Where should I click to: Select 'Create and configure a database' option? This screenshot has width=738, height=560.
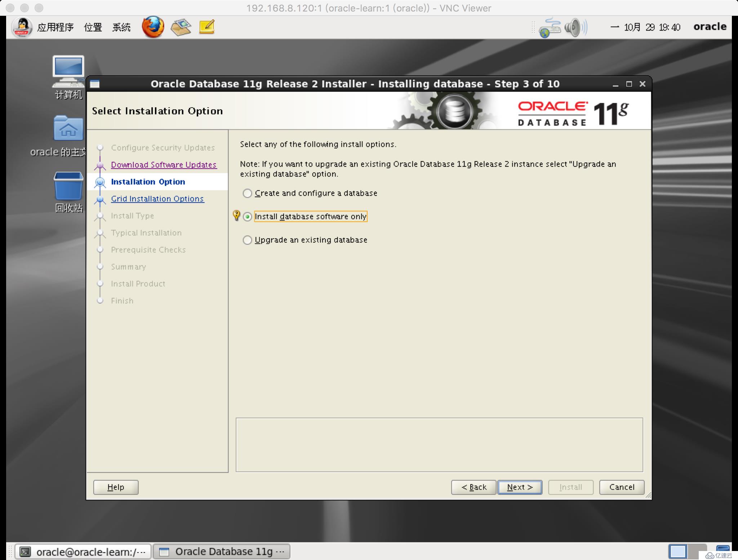pos(248,193)
